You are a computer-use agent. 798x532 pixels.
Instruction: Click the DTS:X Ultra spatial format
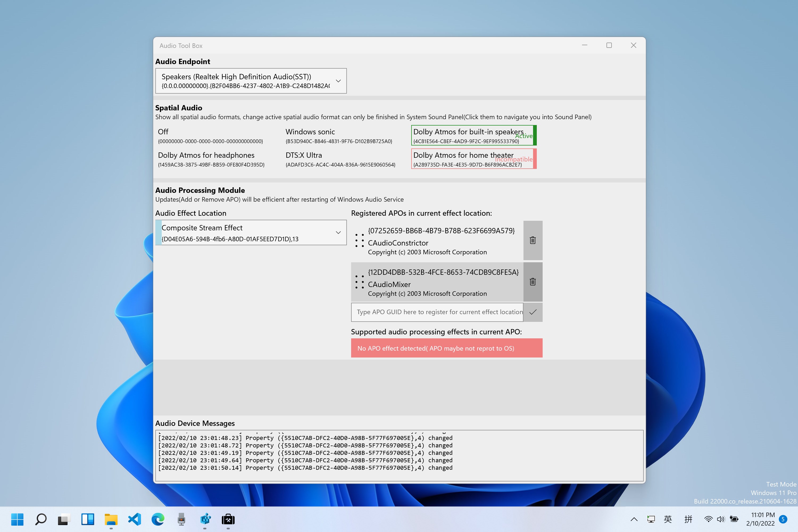[340, 159]
